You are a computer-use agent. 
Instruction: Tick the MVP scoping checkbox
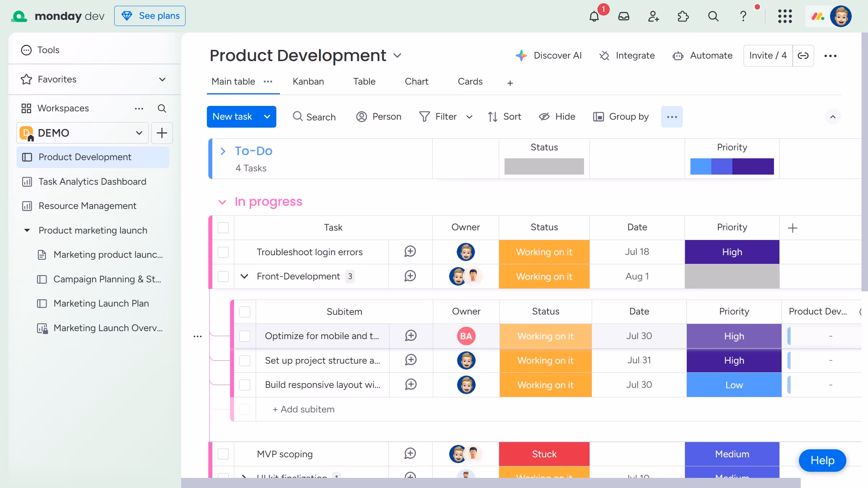[223, 454]
